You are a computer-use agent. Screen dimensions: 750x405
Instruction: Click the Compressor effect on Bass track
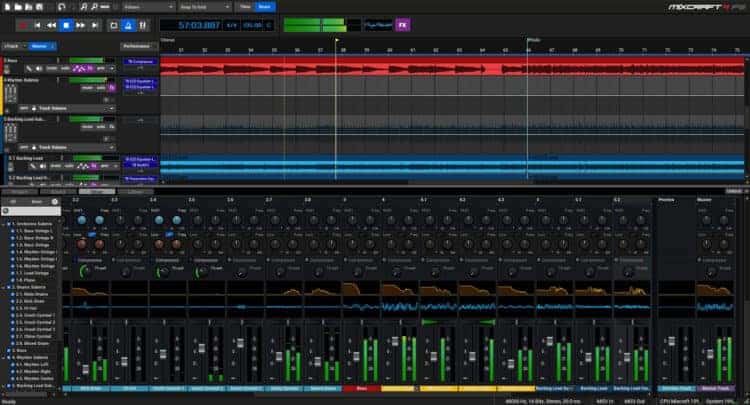[x=140, y=61]
